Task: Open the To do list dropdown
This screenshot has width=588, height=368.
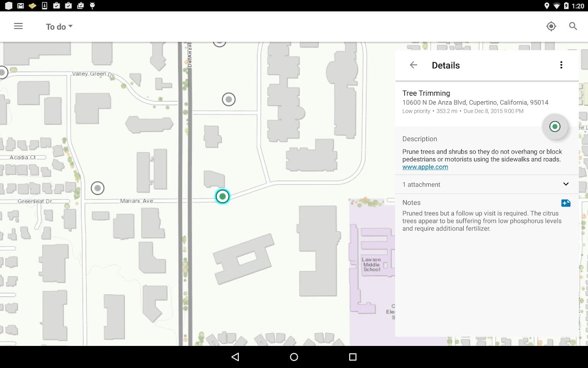Action: pyautogui.click(x=59, y=27)
